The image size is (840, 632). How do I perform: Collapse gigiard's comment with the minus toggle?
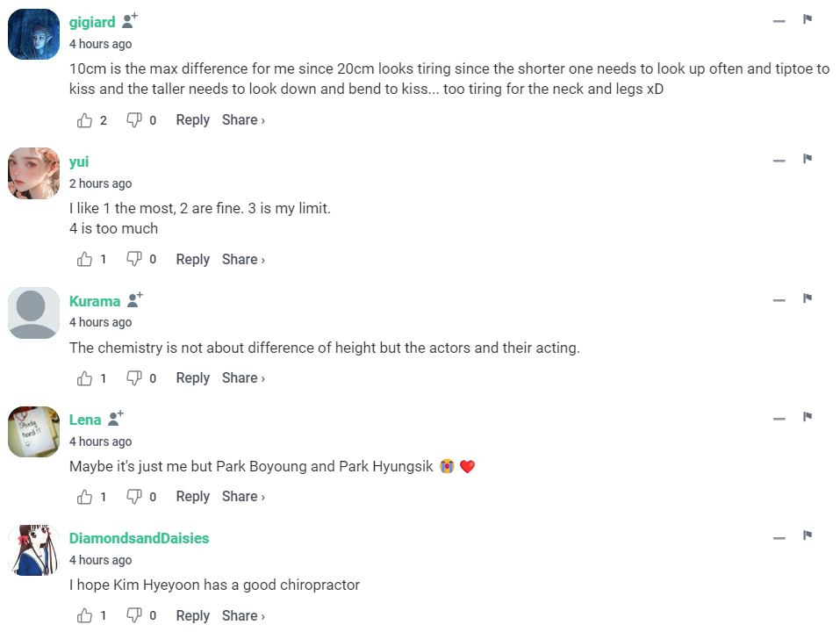(779, 21)
